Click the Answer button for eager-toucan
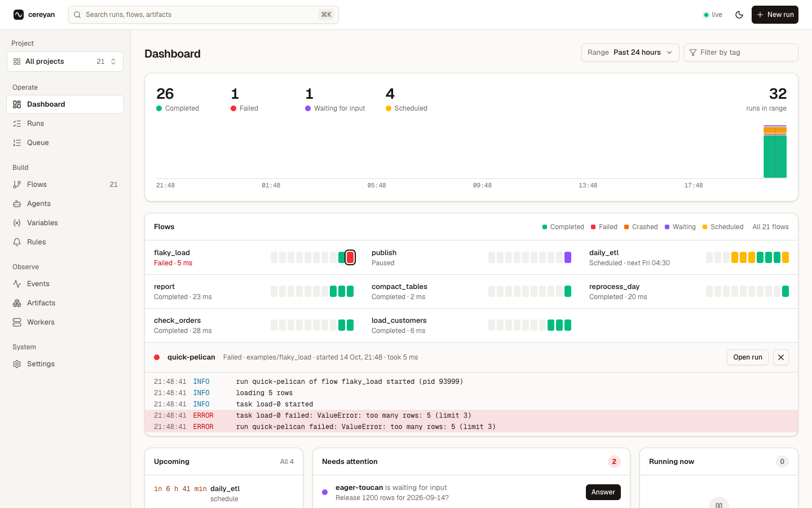The height and width of the screenshot is (508, 812). click(x=603, y=492)
